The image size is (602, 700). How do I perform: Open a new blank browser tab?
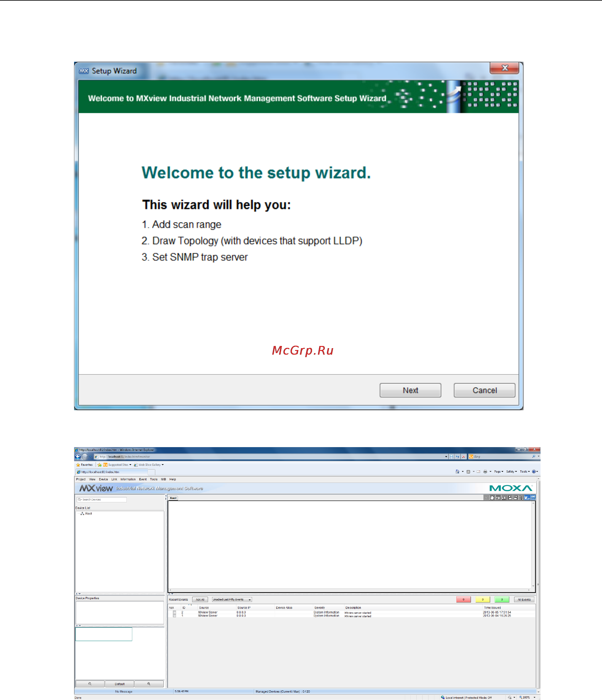coord(152,472)
